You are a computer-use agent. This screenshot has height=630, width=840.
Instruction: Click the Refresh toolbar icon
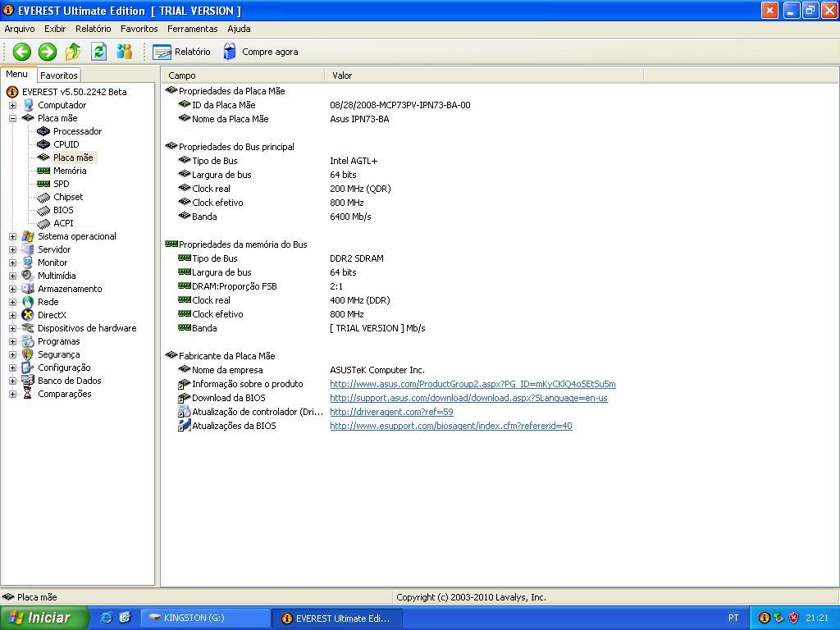click(98, 52)
